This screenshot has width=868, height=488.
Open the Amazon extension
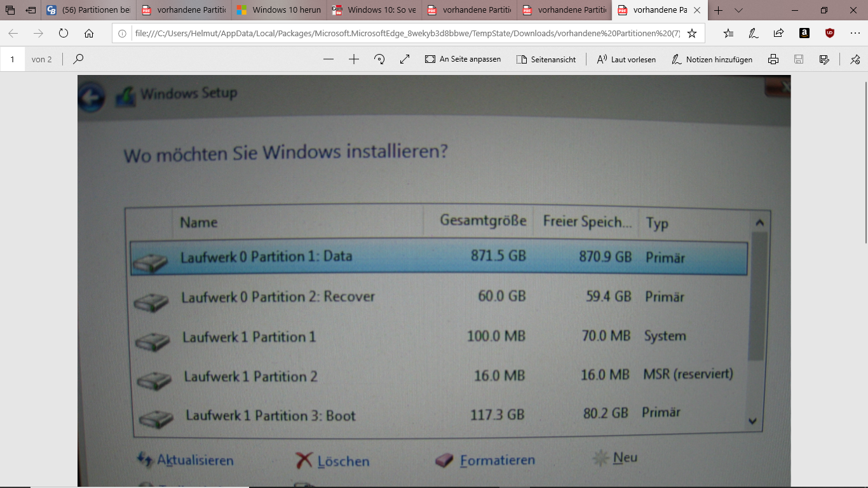click(x=804, y=34)
